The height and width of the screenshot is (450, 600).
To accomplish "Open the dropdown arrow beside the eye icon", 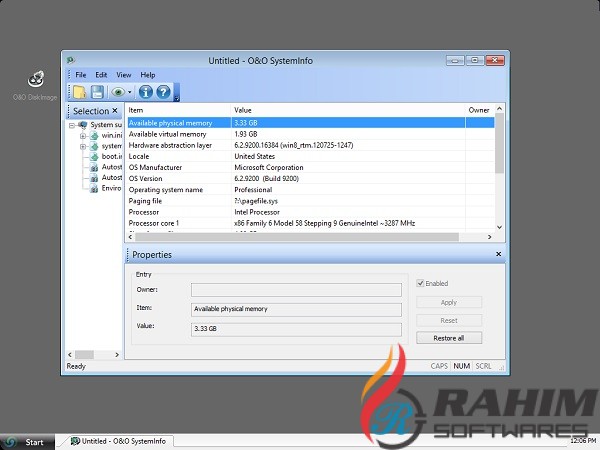I will pyautogui.click(x=130, y=92).
